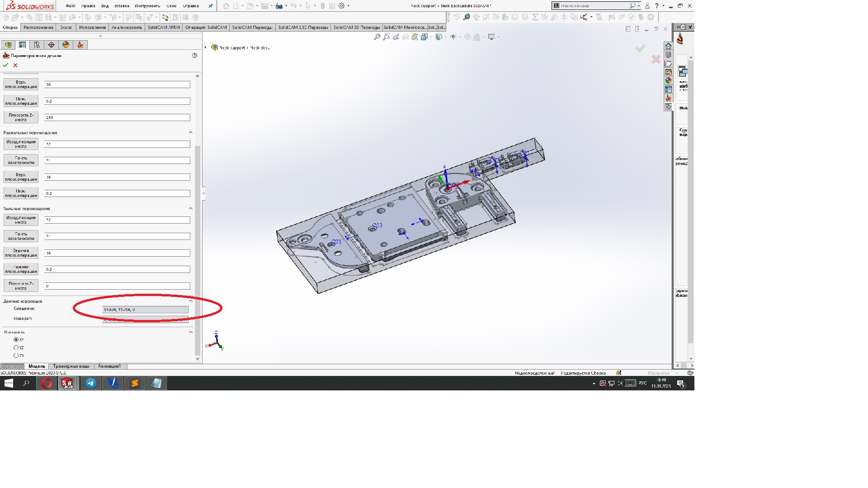Open SolidCAM Manager panel tab icon
This screenshot has height=488, width=868.
tap(80, 45)
